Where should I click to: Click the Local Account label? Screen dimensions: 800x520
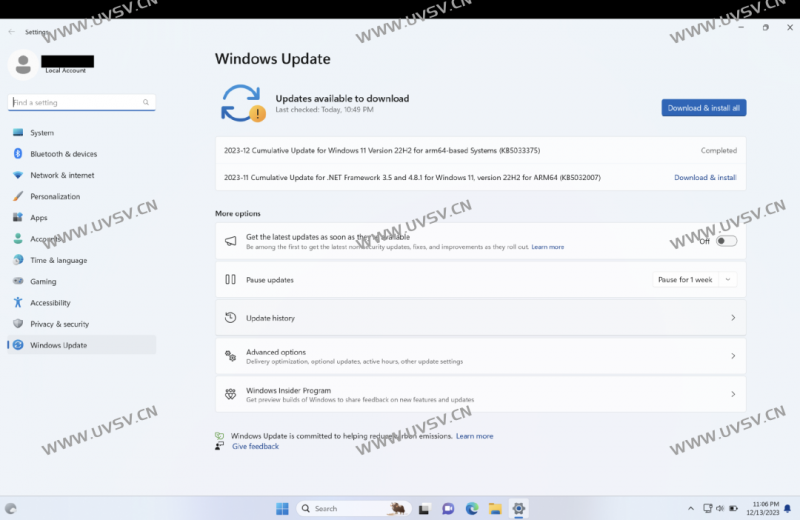coord(66,70)
